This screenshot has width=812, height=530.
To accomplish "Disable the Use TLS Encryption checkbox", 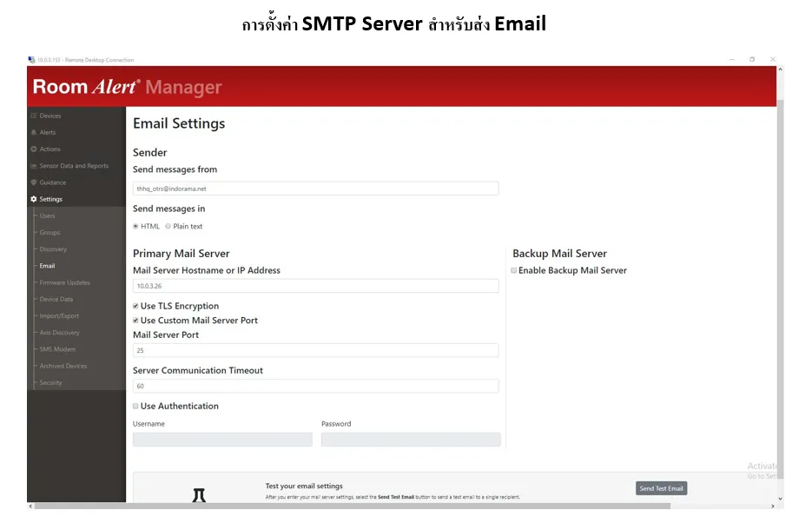I will click(x=135, y=306).
